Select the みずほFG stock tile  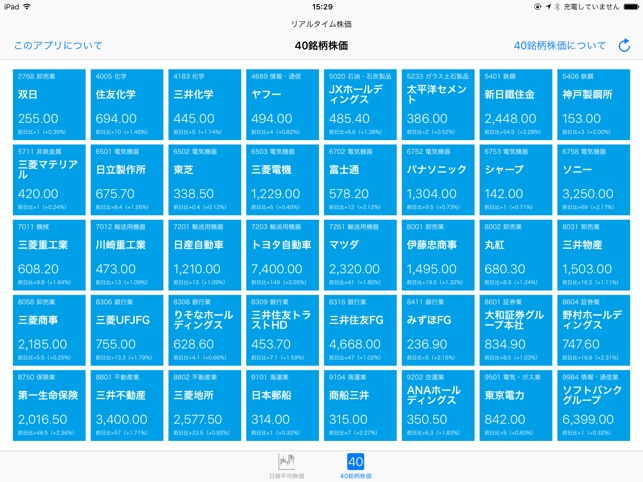click(x=438, y=330)
